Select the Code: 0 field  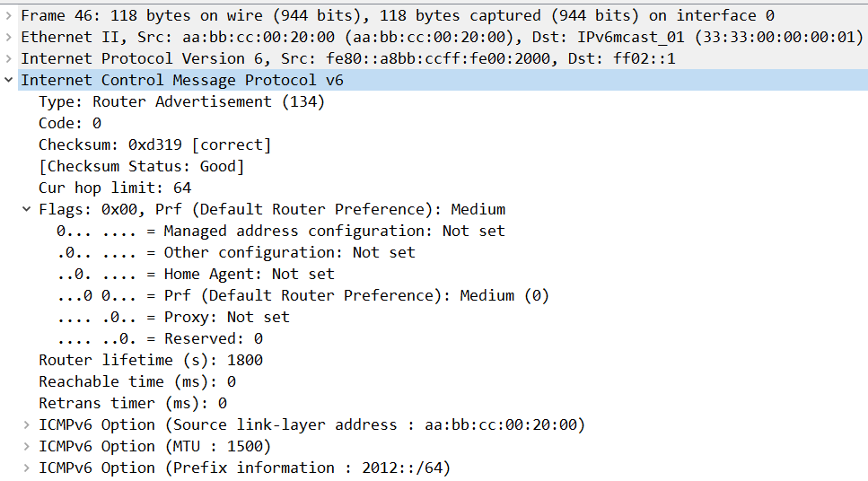tap(70, 123)
